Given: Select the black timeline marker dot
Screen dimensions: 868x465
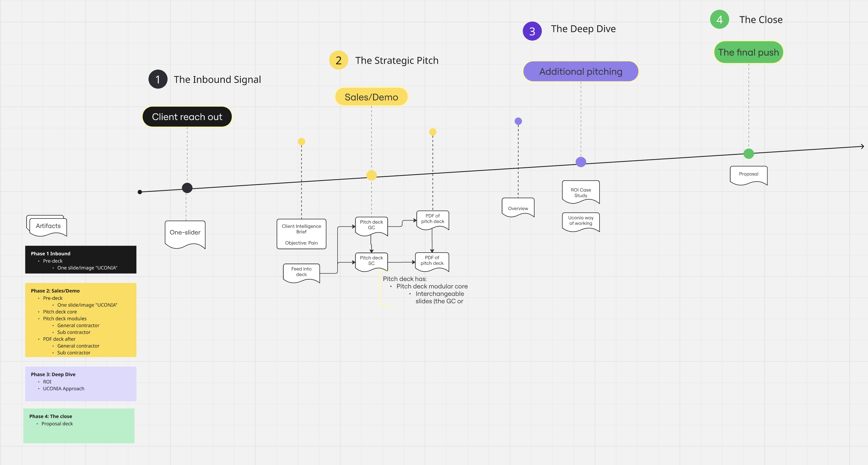Looking at the screenshot, I should pyautogui.click(x=187, y=188).
